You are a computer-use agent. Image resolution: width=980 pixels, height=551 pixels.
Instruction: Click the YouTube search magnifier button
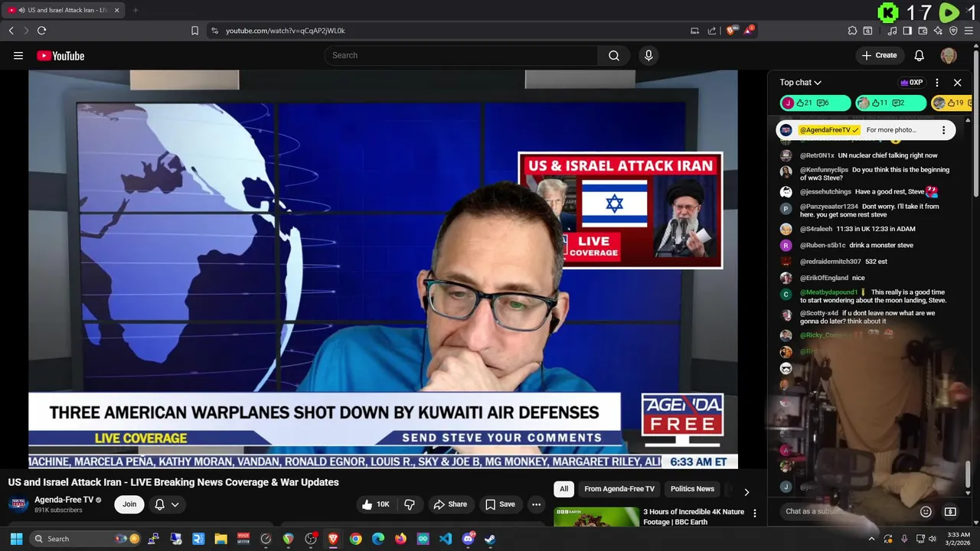pyautogui.click(x=614, y=55)
